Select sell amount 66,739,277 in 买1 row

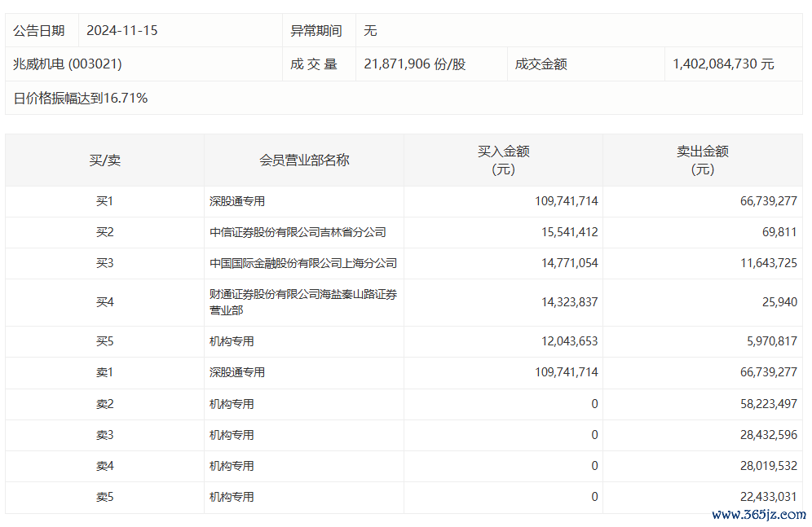pyautogui.click(x=769, y=201)
